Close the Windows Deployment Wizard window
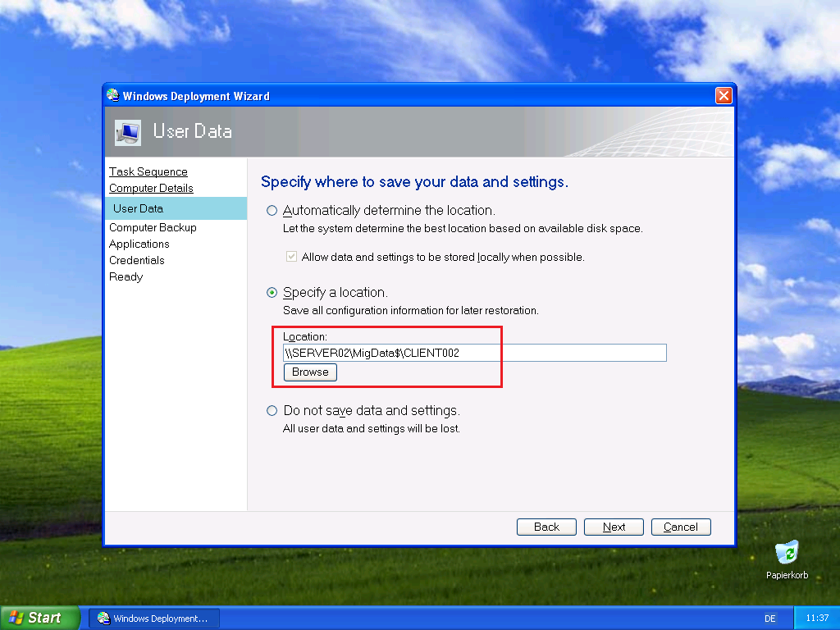840x630 pixels. tap(724, 96)
